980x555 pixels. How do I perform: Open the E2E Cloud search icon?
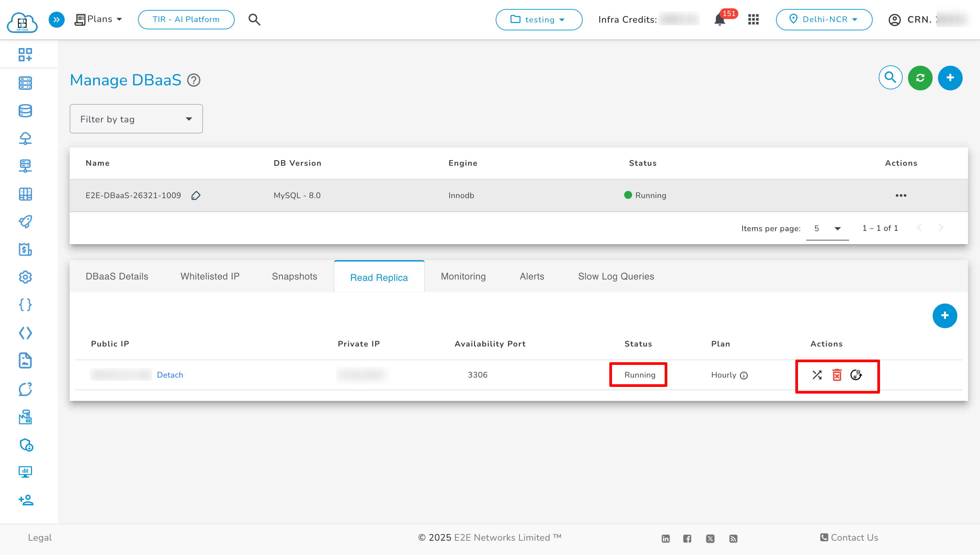point(254,19)
